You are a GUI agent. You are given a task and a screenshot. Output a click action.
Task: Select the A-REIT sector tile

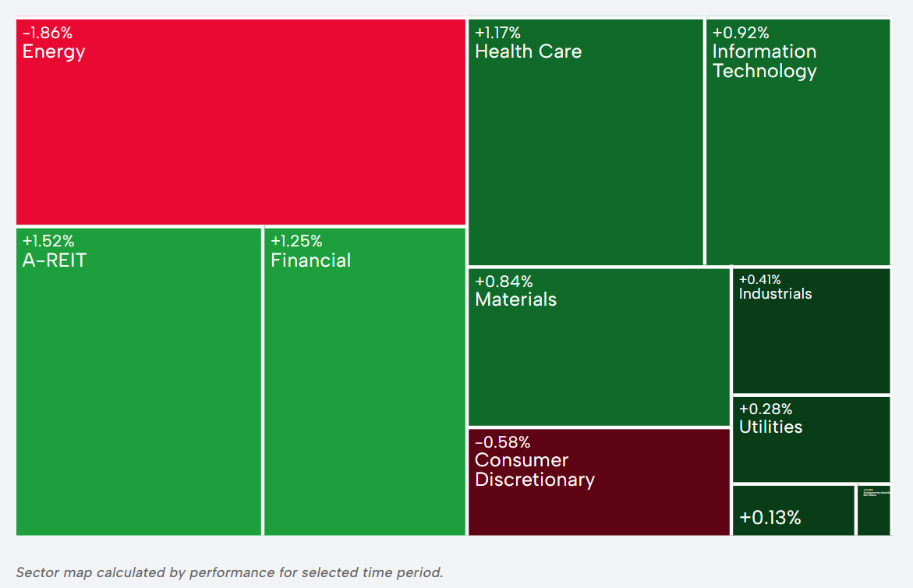tap(139, 390)
